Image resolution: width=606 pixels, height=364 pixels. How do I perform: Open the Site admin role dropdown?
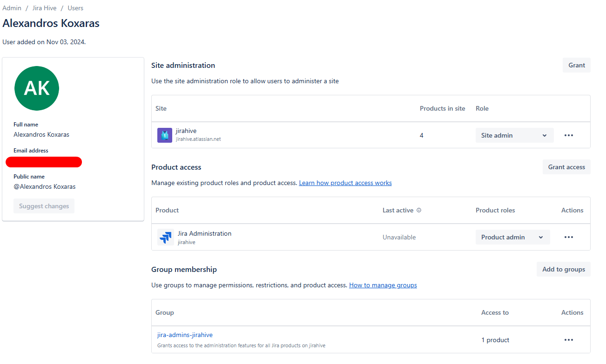click(x=514, y=135)
